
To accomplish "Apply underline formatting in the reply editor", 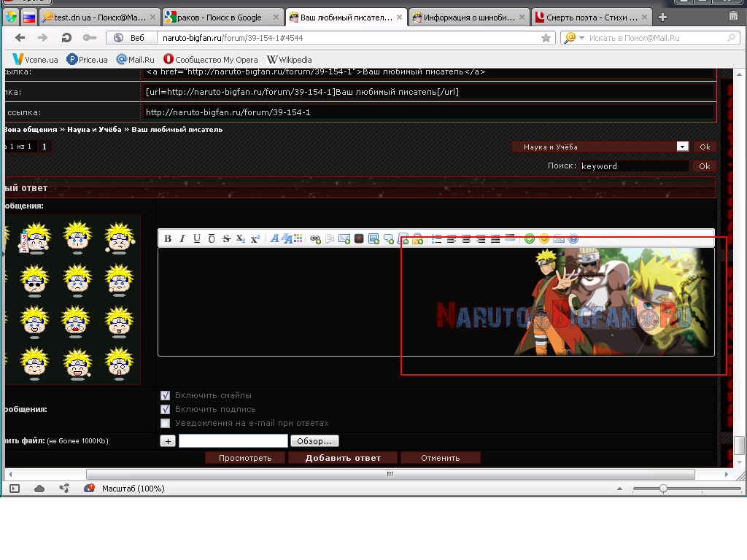I will (x=197, y=238).
